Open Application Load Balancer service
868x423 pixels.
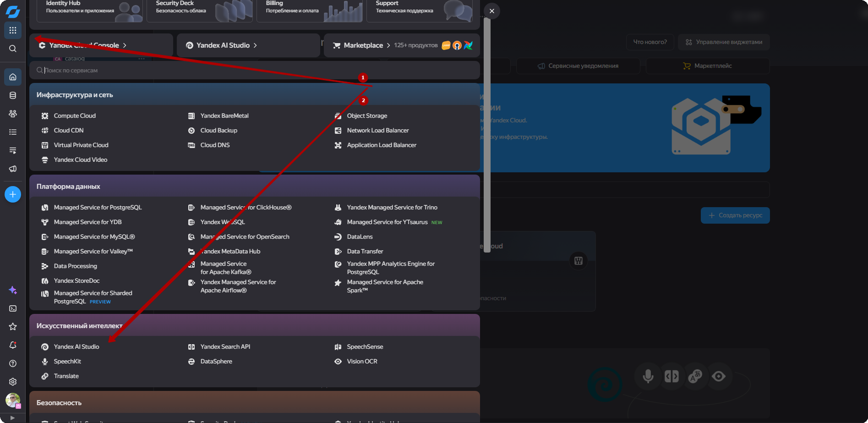382,145
